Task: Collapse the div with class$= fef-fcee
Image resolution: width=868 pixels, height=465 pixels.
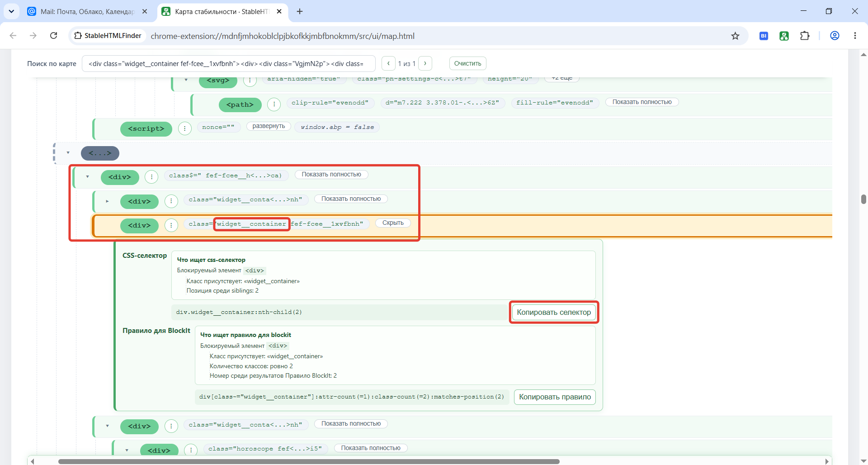Action: coord(88,177)
